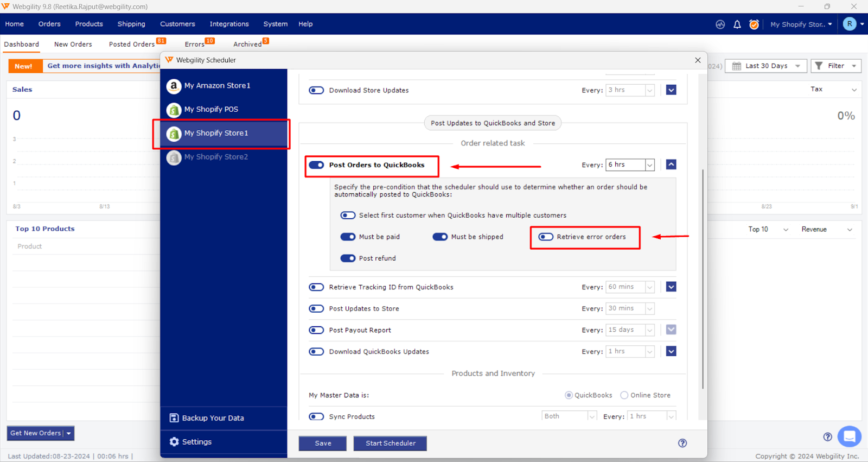Toggle Sync Products switch
Viewport: 868px width, 462px height.
click(x=316, y=417)
